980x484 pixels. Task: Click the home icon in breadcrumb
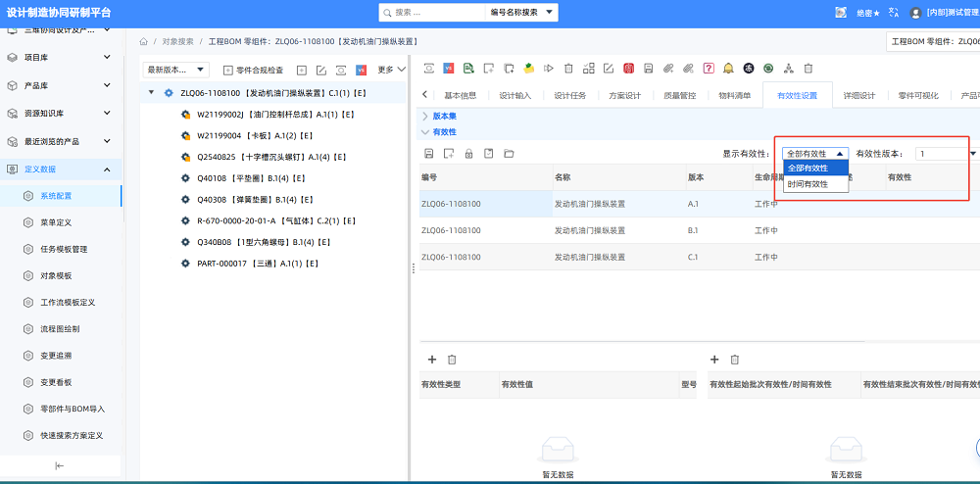pos(144,42)
